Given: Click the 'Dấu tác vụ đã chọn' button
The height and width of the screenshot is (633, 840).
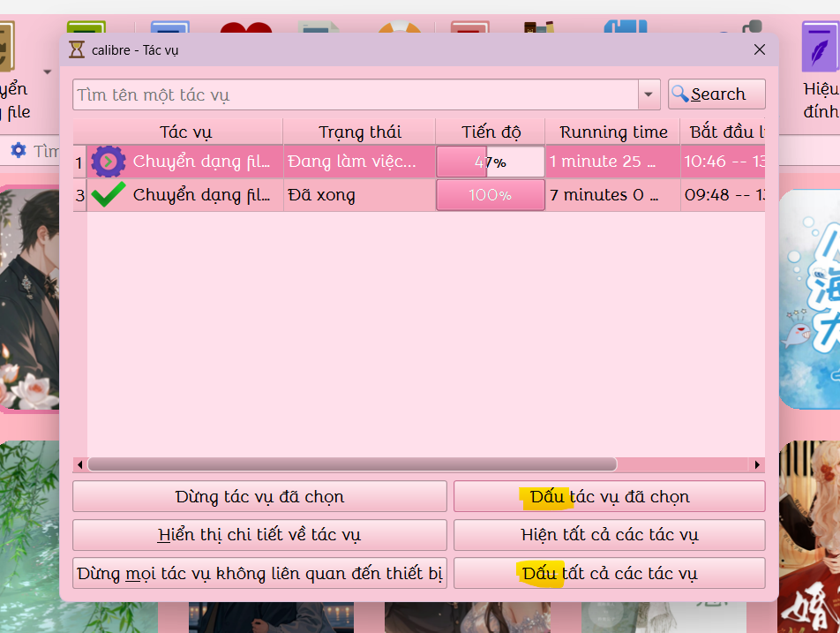Looking at the screenshot, I should (x=609, y=496).
